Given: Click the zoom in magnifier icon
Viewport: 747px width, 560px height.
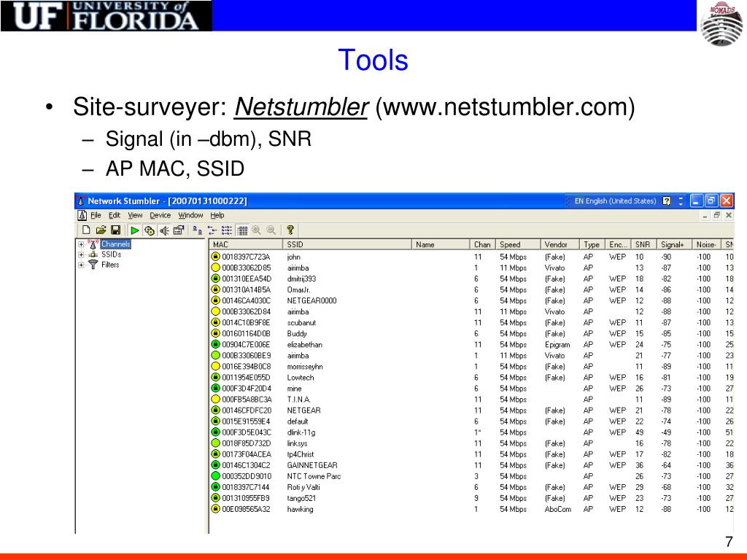Looking at the screenshot, I should [256, 230].
